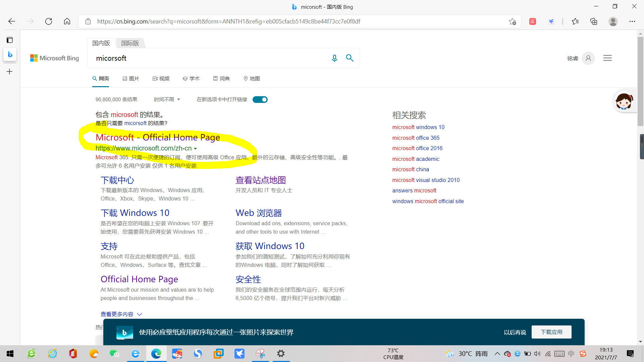The height and width of the screenshot is (362, 644).
Task: Open the 30°C 阵雨 weather widget
Action: [467, 354]
